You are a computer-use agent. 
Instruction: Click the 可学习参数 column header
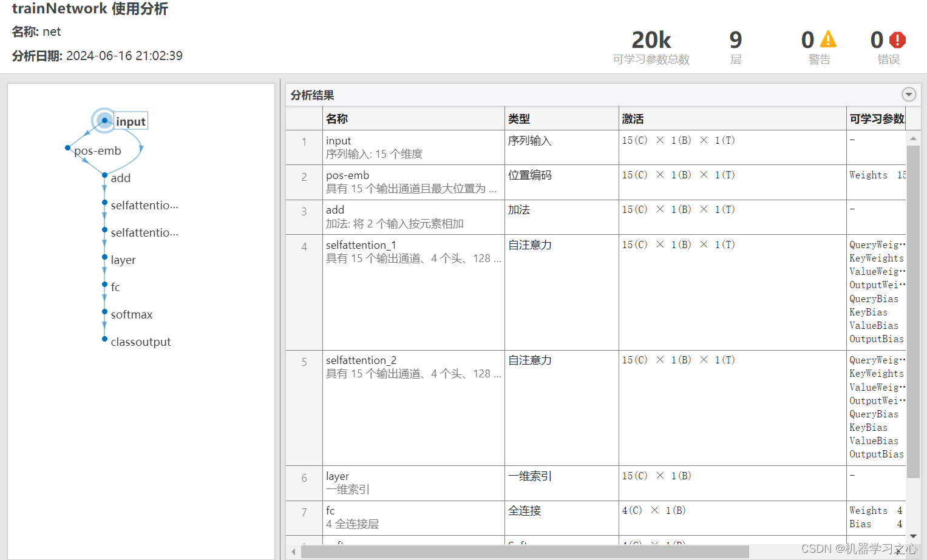click(x=877, y=119)
